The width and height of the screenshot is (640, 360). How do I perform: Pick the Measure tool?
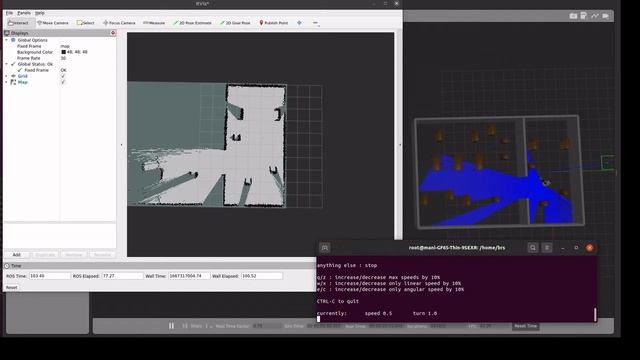154,23
